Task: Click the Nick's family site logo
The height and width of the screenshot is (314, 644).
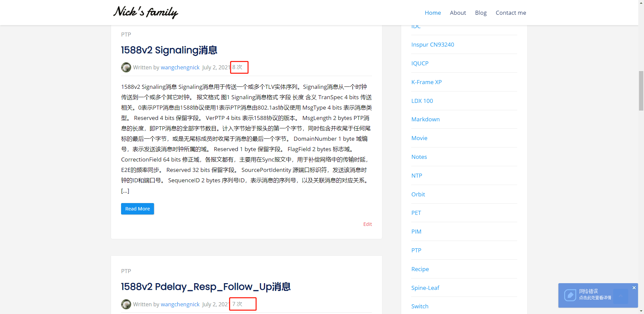Action: (x=146, y=12)
